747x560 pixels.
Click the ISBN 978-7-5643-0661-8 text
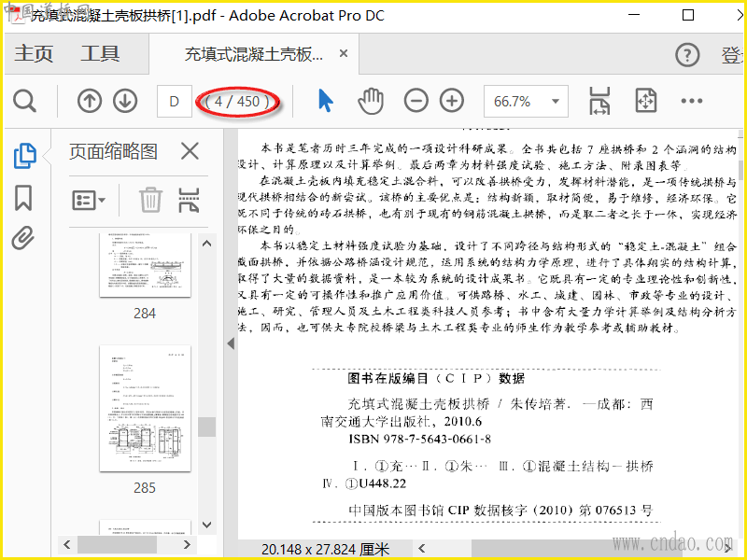pos(419,439)
